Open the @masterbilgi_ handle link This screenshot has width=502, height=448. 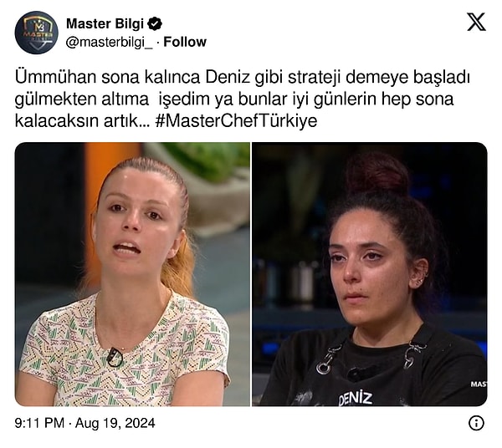tap(109, 43)
